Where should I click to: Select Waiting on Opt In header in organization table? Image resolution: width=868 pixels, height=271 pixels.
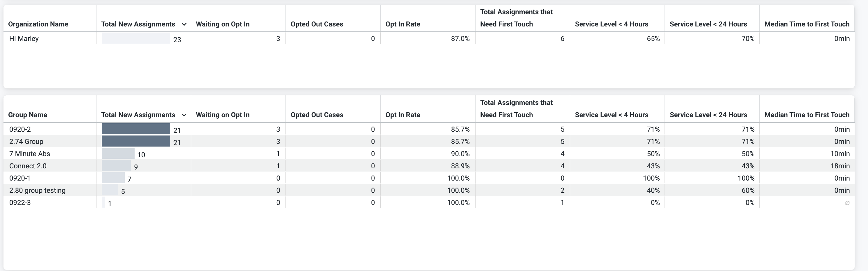[223, 24]
